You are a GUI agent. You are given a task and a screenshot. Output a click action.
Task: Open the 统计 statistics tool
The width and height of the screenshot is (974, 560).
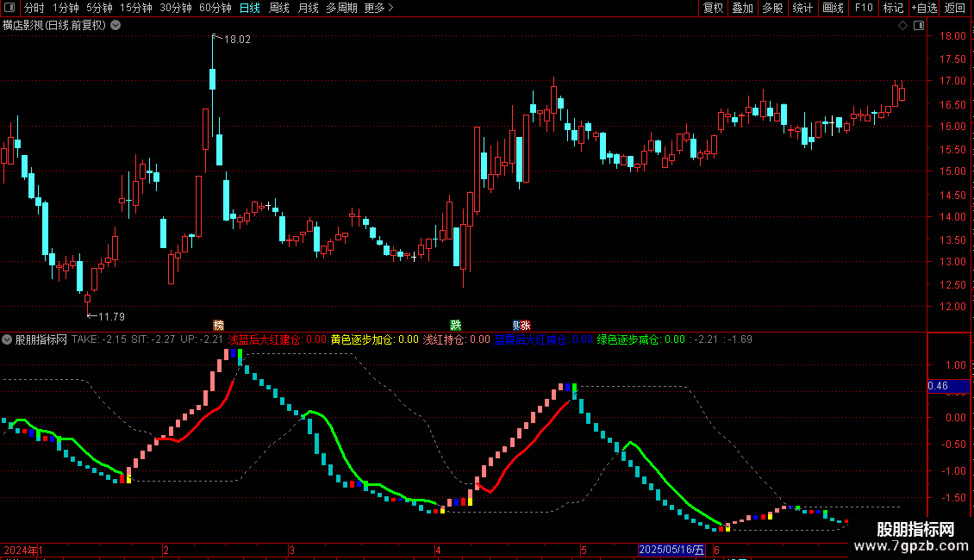pyautogui.click(x=802, y=8)
